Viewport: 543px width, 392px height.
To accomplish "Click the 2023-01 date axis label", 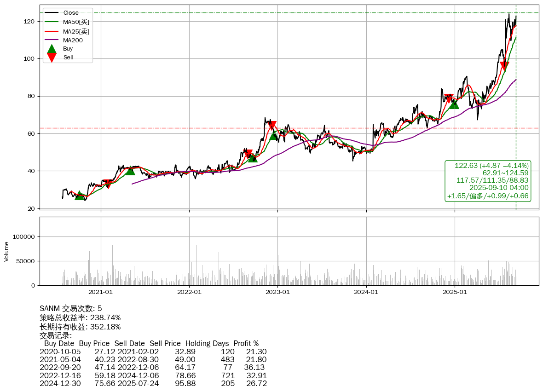I will click(277, 292).
